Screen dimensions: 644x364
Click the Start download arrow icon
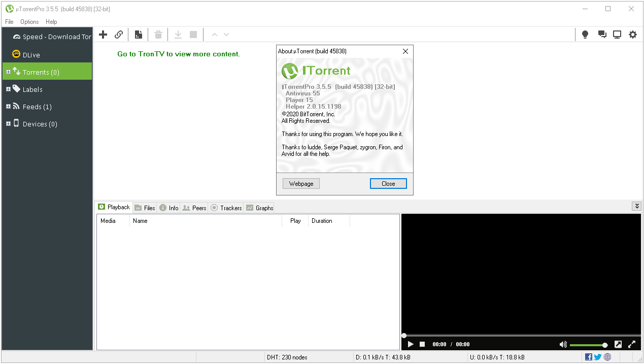tap(178, 35)
